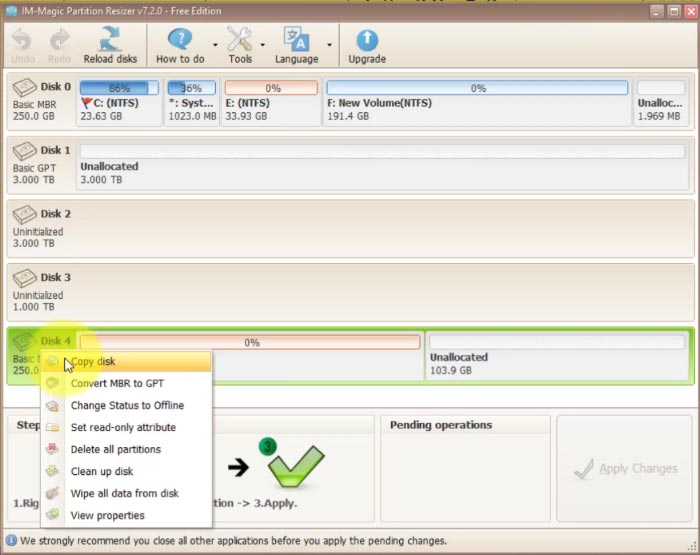Expand the Tools dropdown arrow
This screenshot has width=700, height=555.
coord(262,45)
